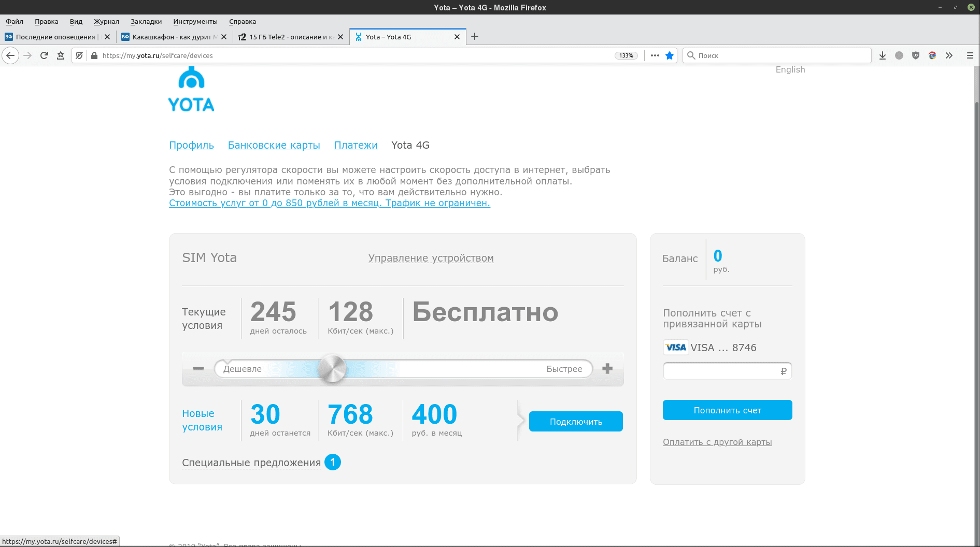Open the Firefox hamburger menu

tap(970, 55)
